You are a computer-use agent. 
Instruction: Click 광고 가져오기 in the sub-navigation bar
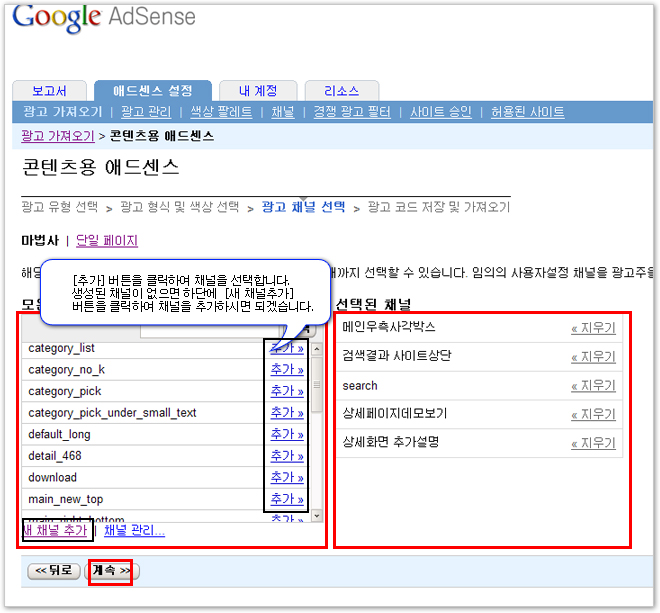(63, 112)
